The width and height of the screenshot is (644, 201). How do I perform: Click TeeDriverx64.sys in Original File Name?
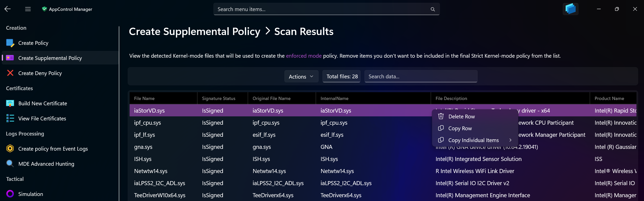(x=273, y=195)
